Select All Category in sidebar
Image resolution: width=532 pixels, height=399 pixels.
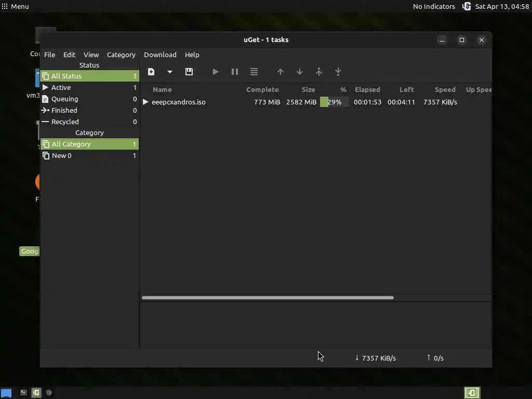click(x=89, y=144)
